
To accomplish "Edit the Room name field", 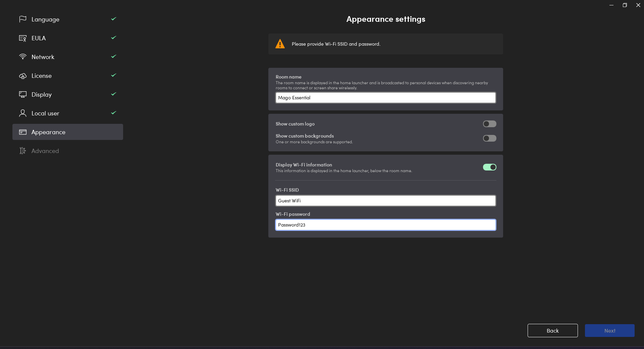I will point(385,98).
